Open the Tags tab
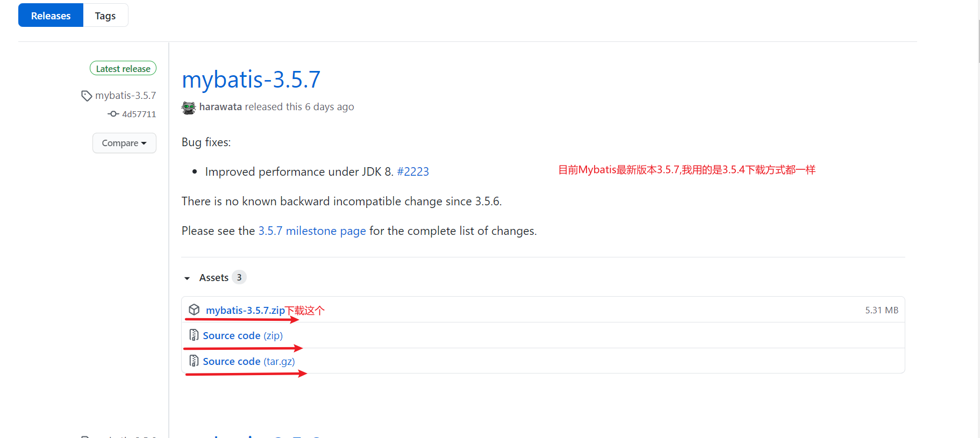Viewport: 980px width, 438px height. point(105,16)
